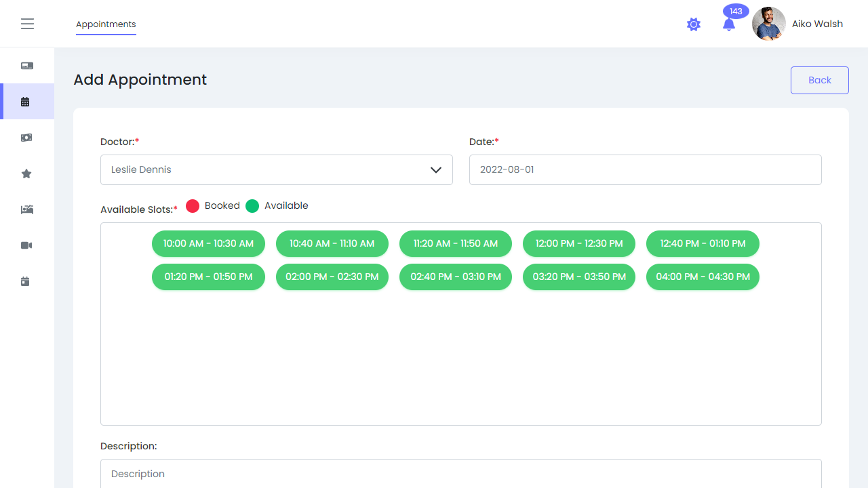
Task: Click the top card icon in the sidebar
Action: pyautogui.click(x=27, y=66)
